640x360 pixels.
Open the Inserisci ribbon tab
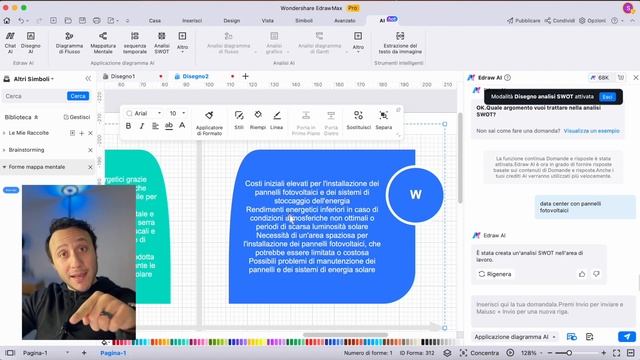click(192, 20)
